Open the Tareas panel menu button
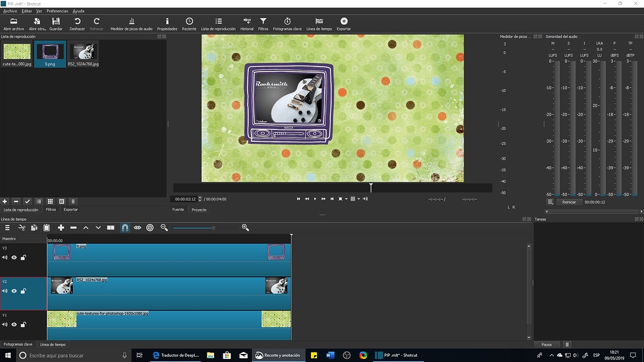 click(x=567, y=345)
